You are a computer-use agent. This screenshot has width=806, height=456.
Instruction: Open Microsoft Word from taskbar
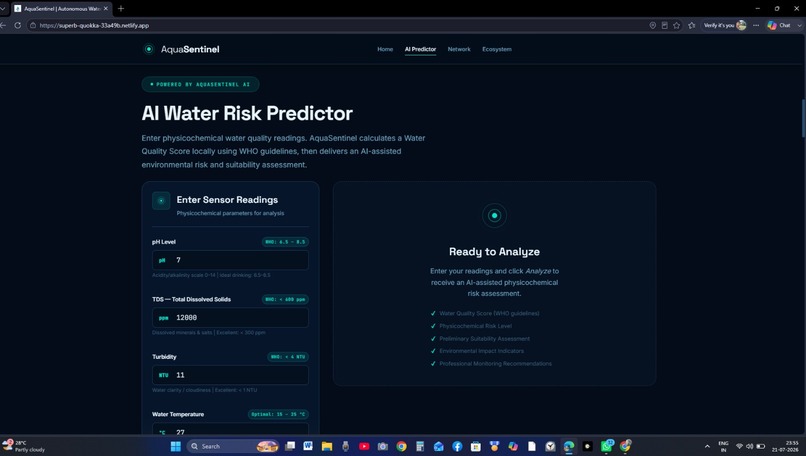(x=308, y=446)
